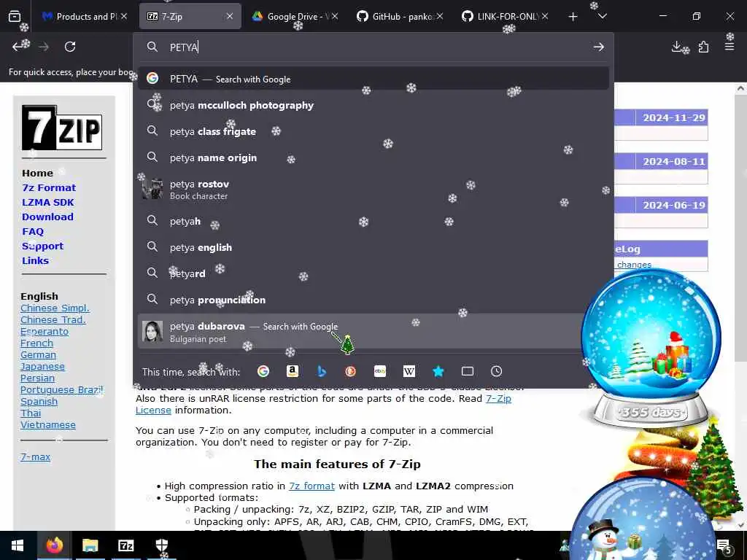The image size is (747, 560).
Task: Choose petya english suggestion
Action: [x=373, y=247]
